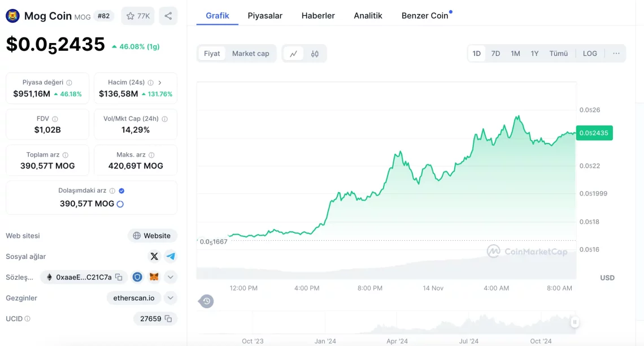Click the share icon beside Mog Coin
This screenshot has width=644, height=346.
[x=168, y=16]
